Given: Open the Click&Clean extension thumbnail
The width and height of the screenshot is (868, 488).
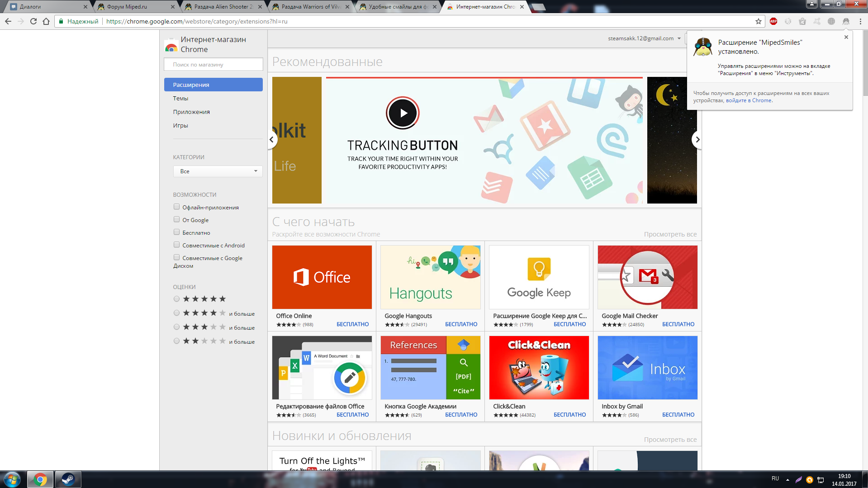Looking at the screenshot, I should point(539,368).
